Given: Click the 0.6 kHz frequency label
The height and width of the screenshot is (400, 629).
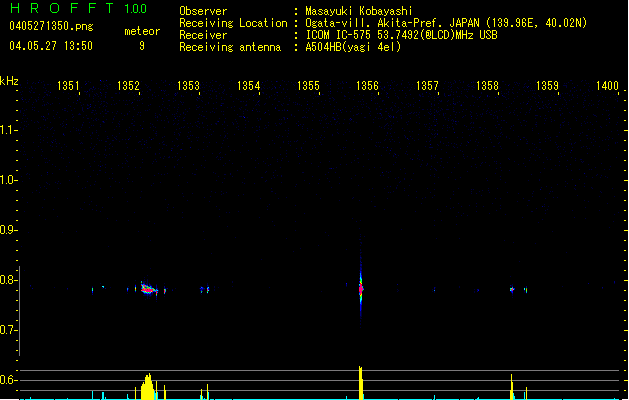Looking at the screenshot, I should pos(7,380).
